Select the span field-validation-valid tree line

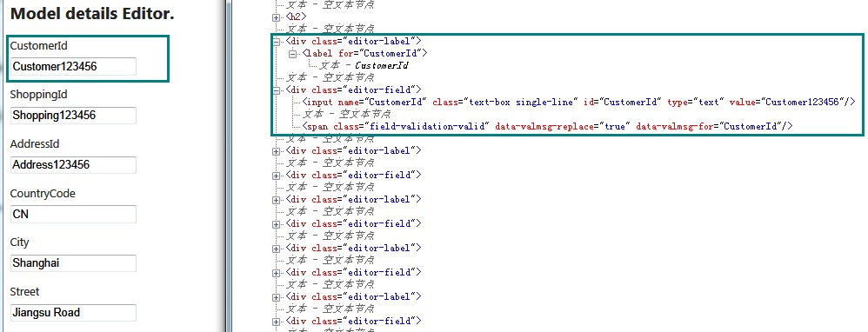(547, 126)
